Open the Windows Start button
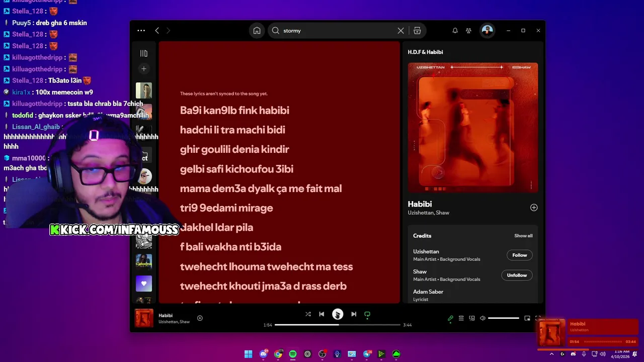The width and height of the screenshot is (644, 362). click(249, 354)
